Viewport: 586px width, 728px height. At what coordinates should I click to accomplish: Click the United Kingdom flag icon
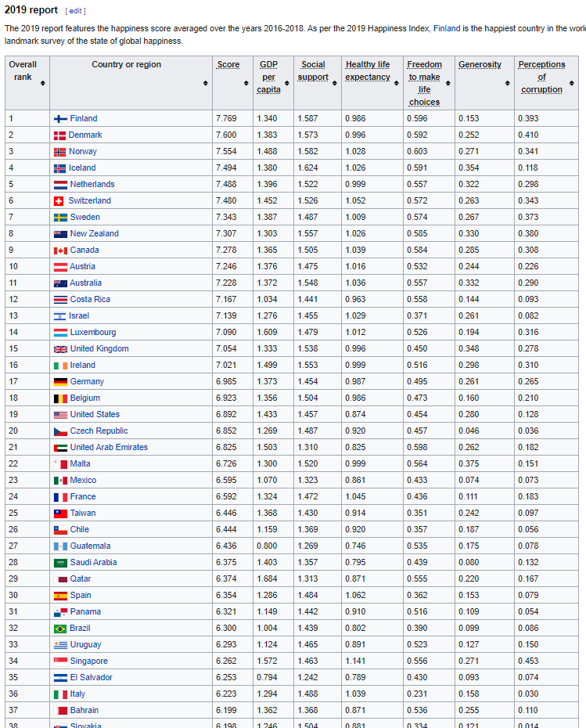coord(60,349)
